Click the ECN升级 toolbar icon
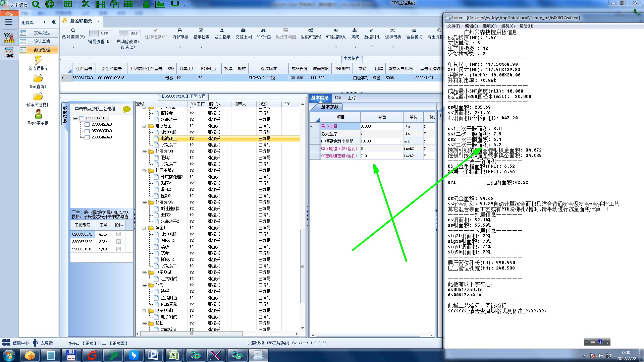This screenshot has height=362, width=644. (263, 31)
